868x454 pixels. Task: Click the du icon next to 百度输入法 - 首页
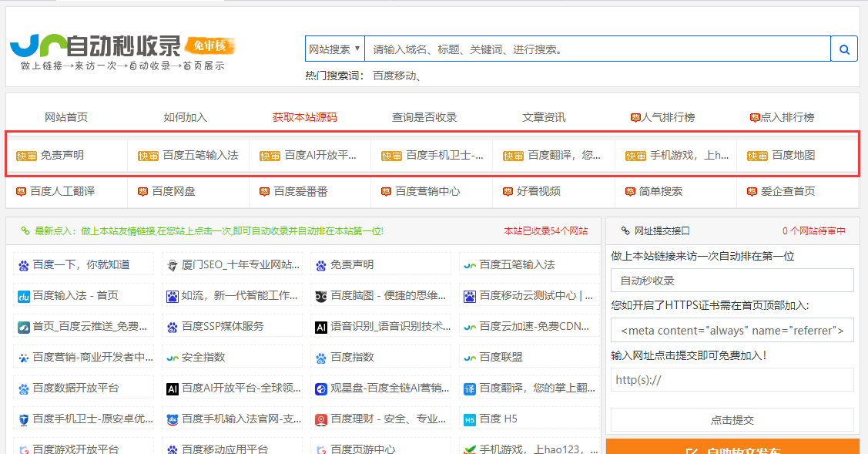click(23, 296)
